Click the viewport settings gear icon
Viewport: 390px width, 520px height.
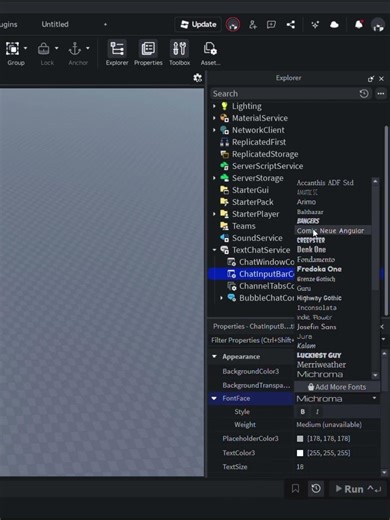pos(197,78)
